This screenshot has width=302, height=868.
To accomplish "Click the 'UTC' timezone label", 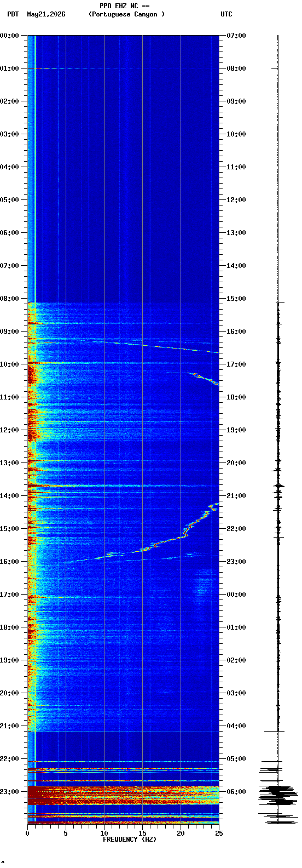I will tap(226, 14).
